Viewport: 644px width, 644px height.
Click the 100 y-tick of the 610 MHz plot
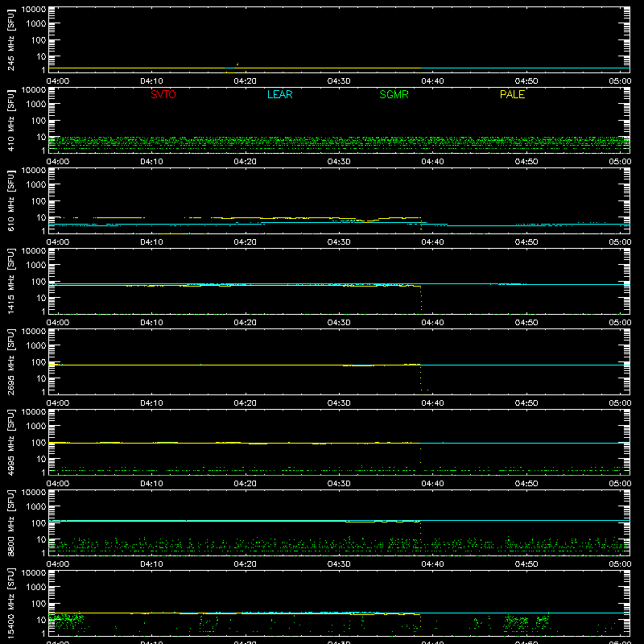(39, 201)
